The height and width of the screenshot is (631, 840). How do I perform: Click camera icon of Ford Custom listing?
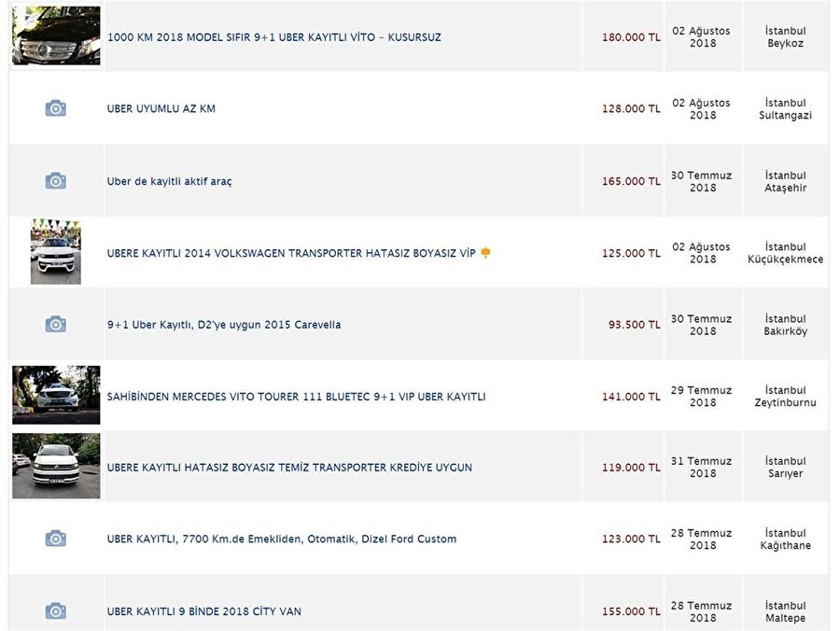56,539
